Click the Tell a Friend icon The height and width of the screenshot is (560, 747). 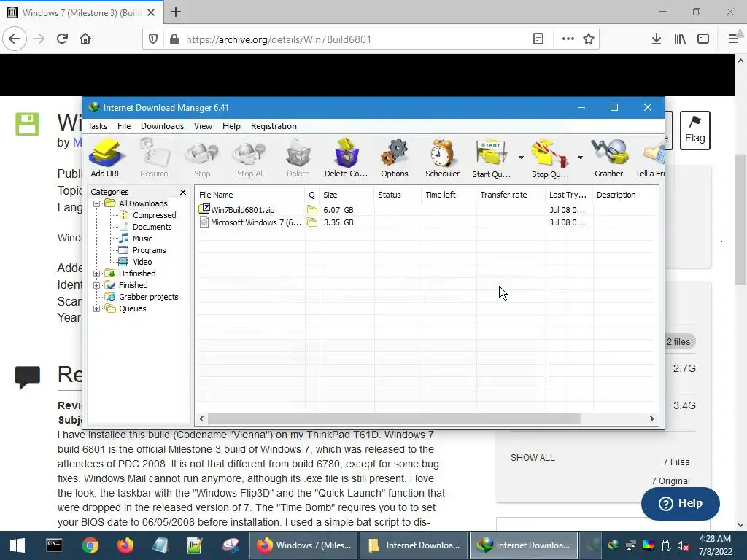(x=650, y=158)
